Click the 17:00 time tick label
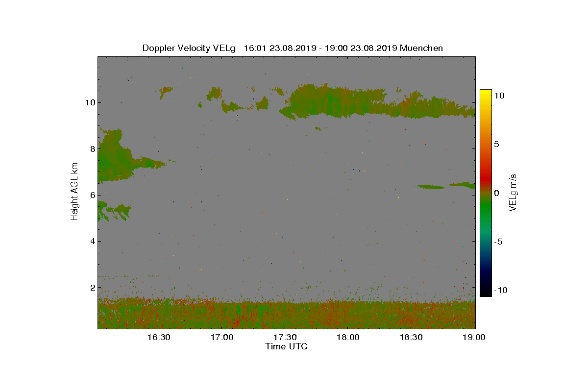Screen dimensions: 588x392 tap(221, 337)
